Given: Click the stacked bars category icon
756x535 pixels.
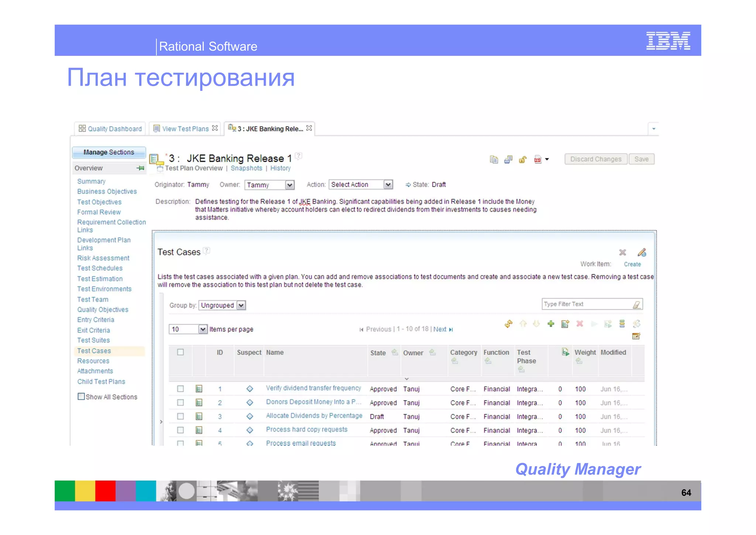Looking at the screenshot, I should coord(622,324).
